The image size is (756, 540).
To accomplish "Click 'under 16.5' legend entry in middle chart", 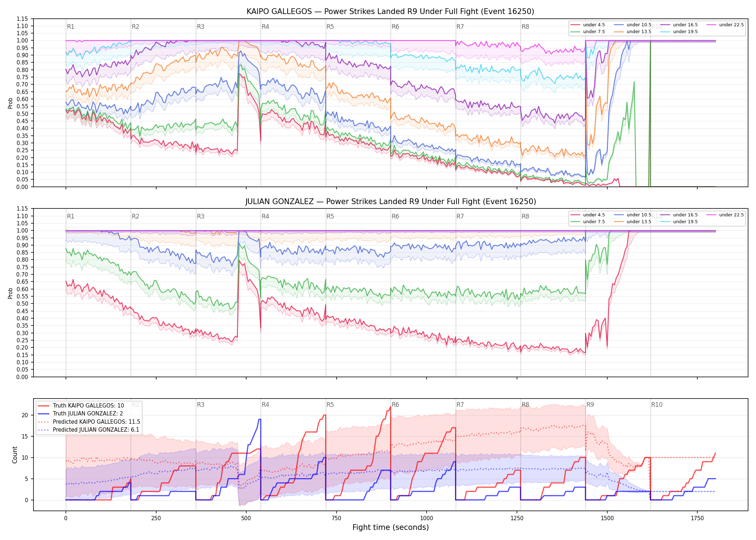I will (x=679, y=215).
